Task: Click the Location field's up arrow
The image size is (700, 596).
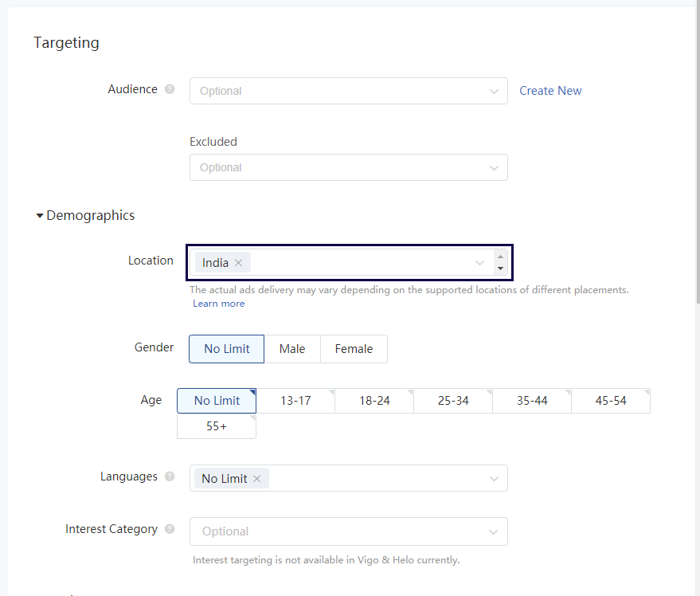Action: pyautogui.click(x=500, y=257)
